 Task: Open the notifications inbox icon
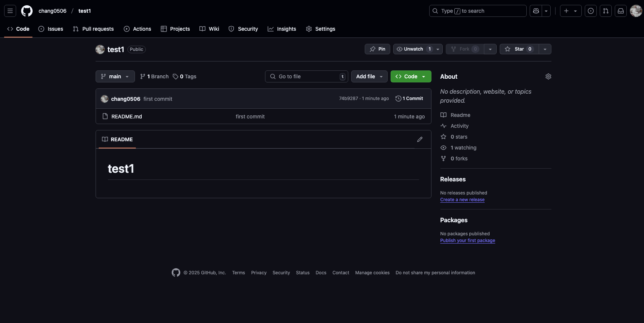point(621,11)
